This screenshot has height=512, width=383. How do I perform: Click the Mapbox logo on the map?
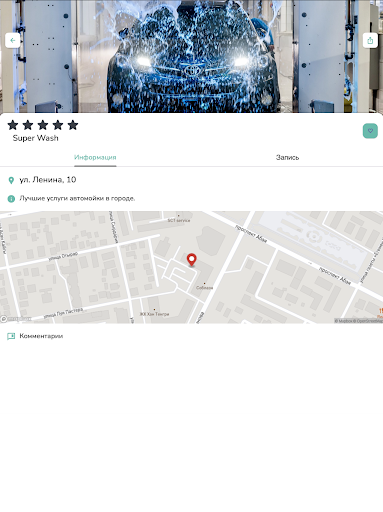[x=16, y=319]
